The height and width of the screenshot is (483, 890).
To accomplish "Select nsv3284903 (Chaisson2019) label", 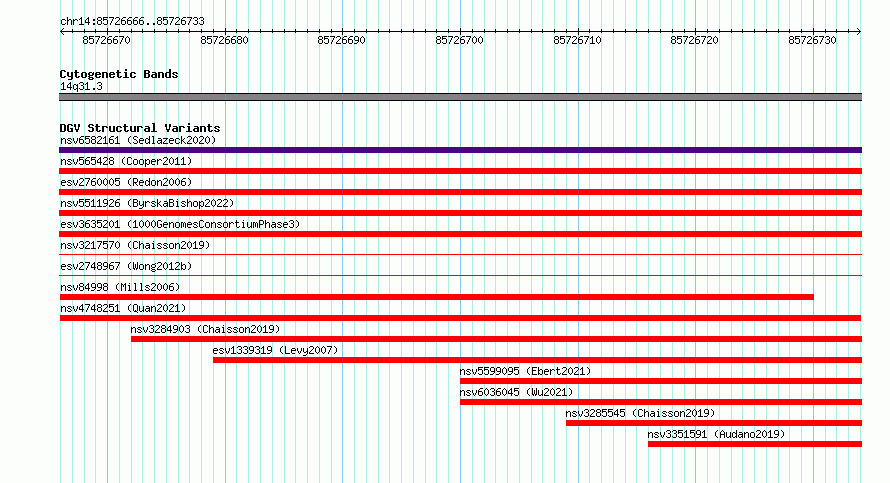I will pos(205,329).
